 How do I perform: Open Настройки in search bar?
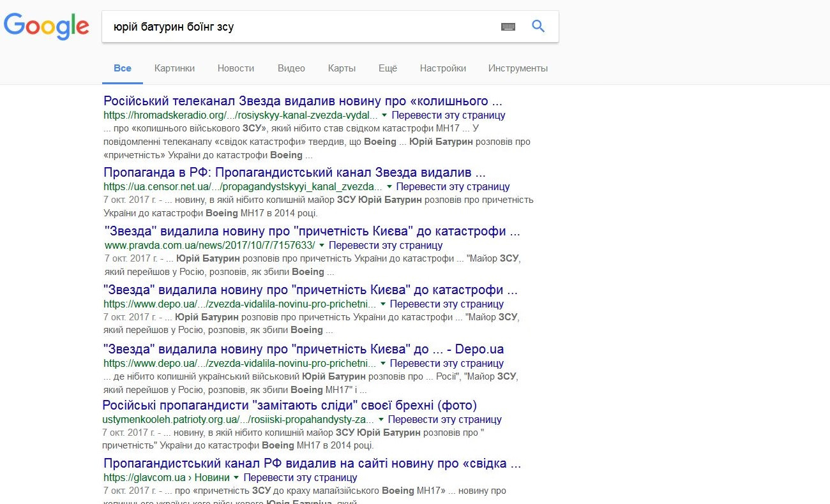tap(443, 68)
